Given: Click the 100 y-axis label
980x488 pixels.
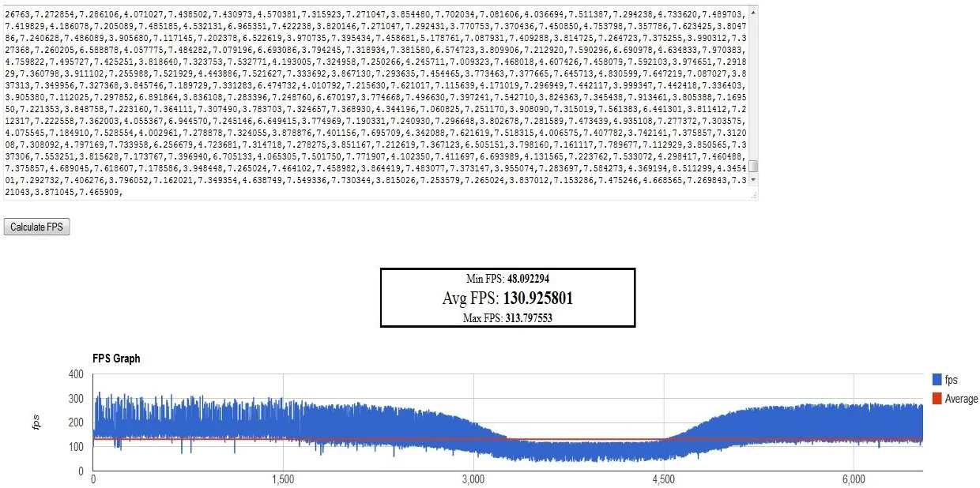Looking at the screenshot, I should pos(75,448).
